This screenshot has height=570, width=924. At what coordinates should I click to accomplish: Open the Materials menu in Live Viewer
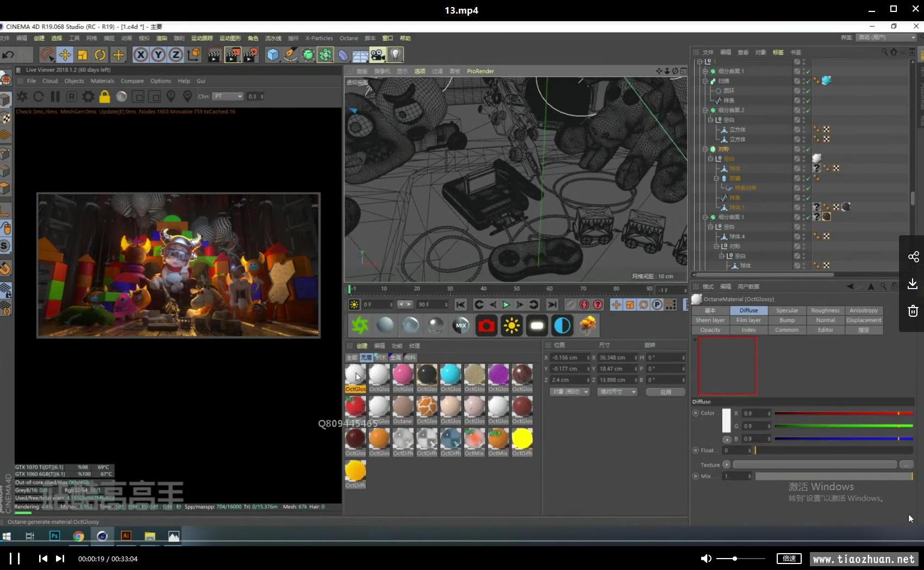102,81
